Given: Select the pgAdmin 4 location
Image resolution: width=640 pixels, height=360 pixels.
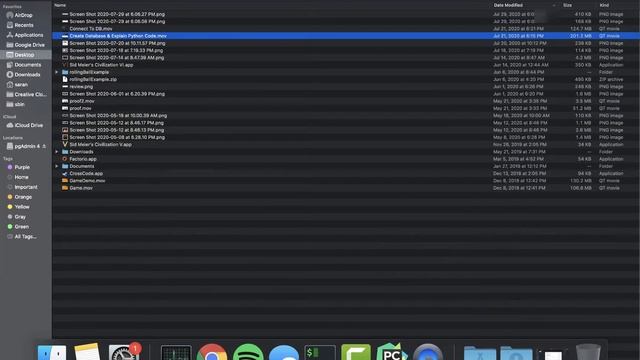Looking at the screenshot, I should [27, 146].
